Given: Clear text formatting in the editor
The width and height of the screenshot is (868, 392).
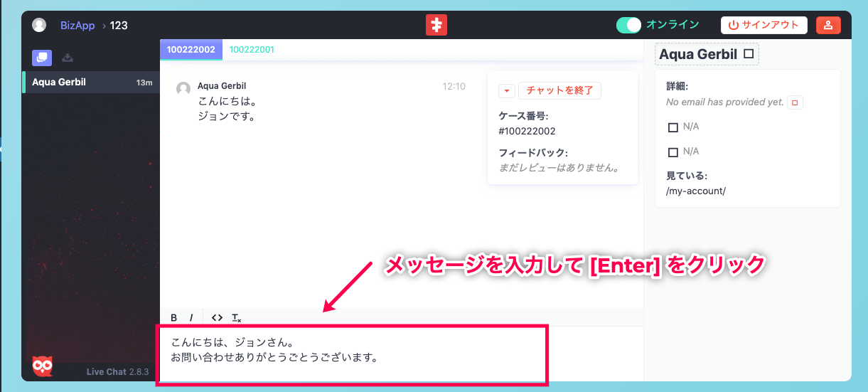Looking at the screenshot, I should coord(237,317).
